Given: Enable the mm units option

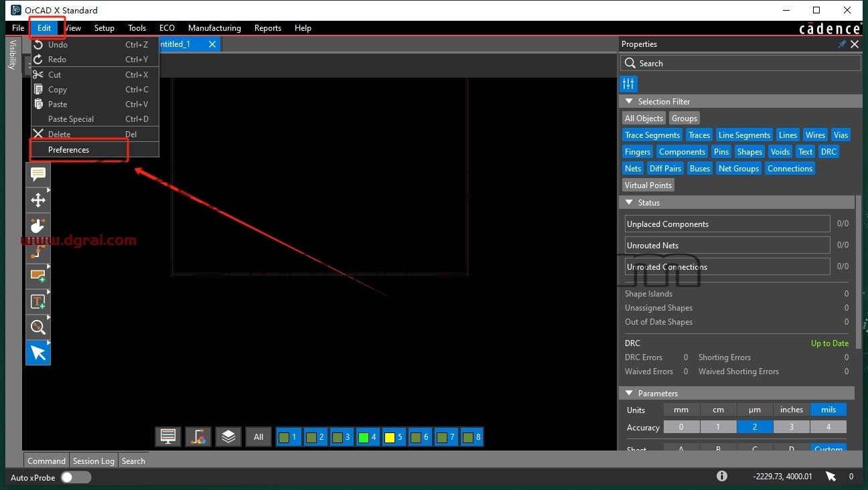Looking at the screenshot, I should tap(681, 410).
